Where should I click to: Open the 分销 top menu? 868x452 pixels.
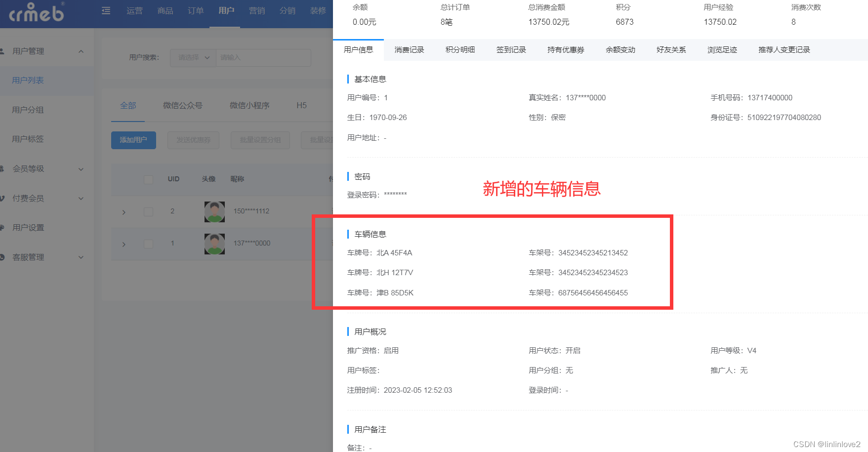(x=288, y=10)
